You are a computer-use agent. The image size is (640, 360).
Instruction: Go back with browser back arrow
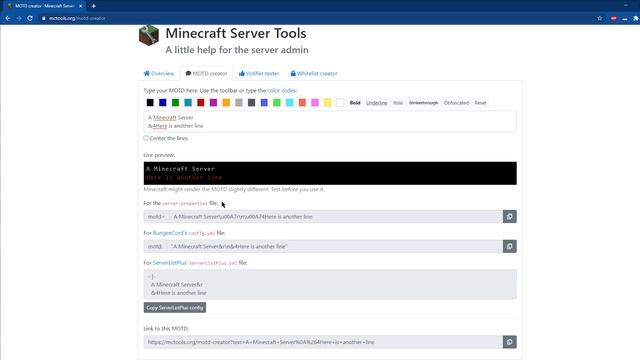8,18
